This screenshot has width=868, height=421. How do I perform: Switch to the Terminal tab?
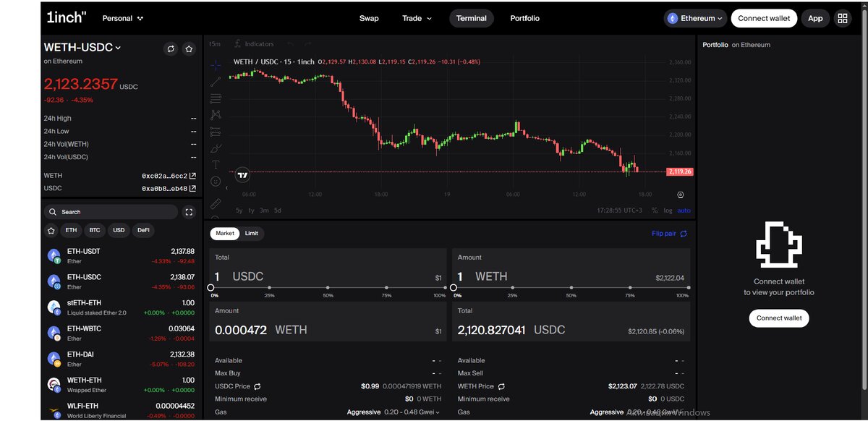(x=472, y=18)
